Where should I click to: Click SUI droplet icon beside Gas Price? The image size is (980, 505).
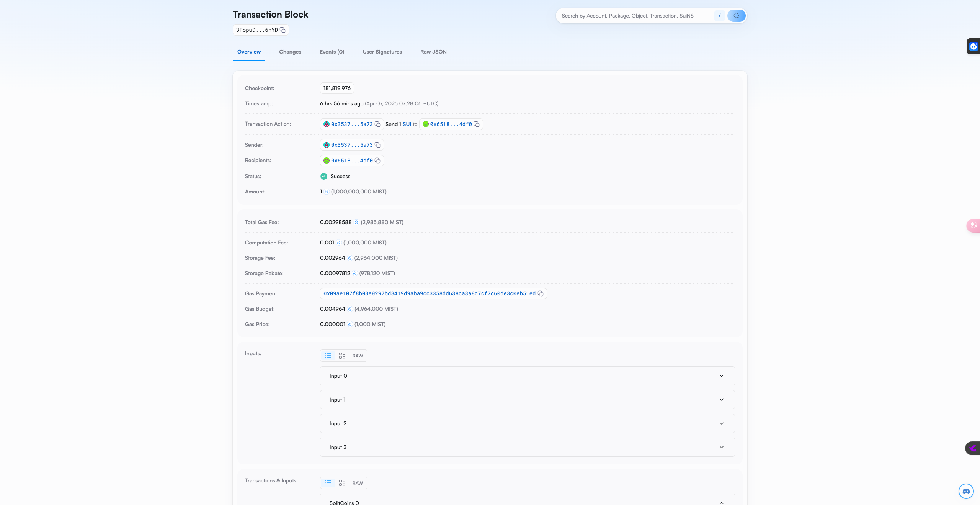350,325
